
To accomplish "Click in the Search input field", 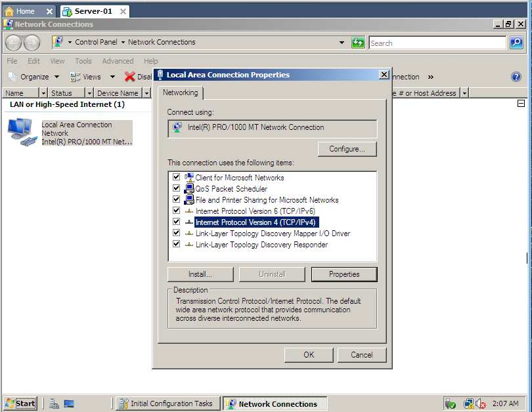I will pyautogui.click(x=437, y=43).
